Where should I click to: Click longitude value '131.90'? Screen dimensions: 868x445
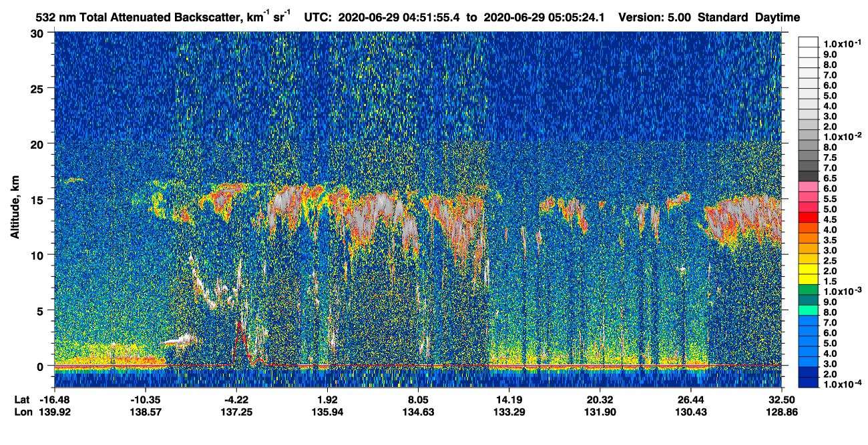(x=600, y=412)
